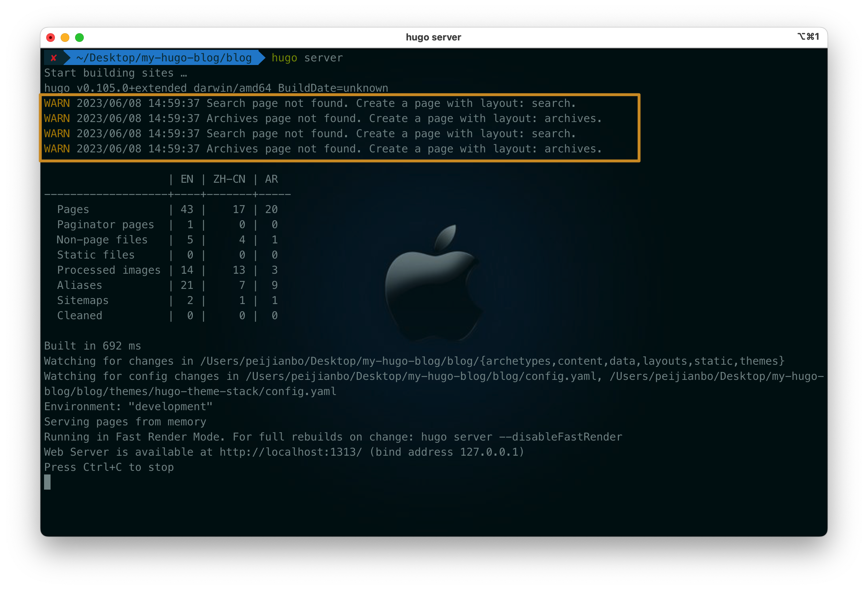
Task: Click the 'hugo server' window title
Action: 433,37
